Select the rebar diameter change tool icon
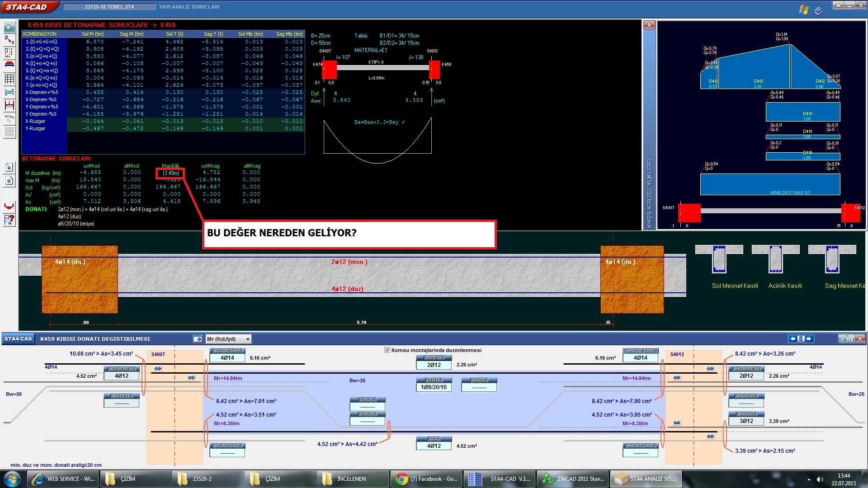This screenshot has height=488, width=868. click(9, 40)
